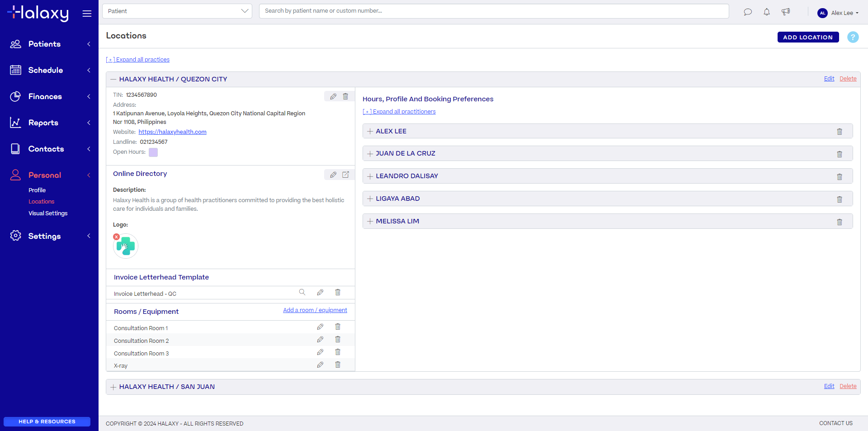
Task: Open the announcements megaphone icon
Action: pyautogui.click(x=786, y=12)
